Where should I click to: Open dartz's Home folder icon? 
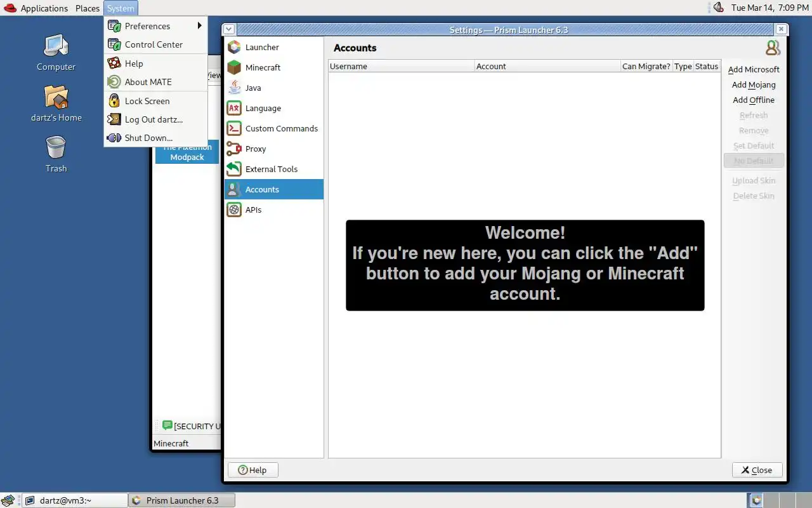56,97
